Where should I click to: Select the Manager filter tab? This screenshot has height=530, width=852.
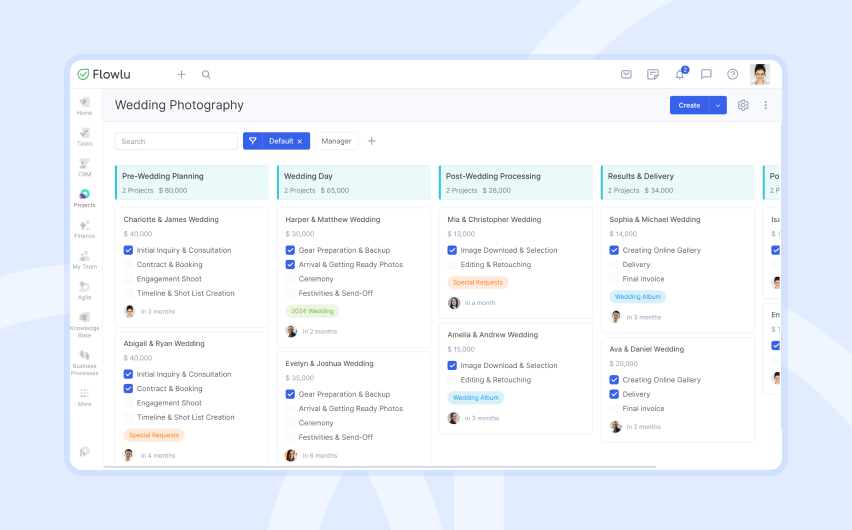tap(336, 141)
